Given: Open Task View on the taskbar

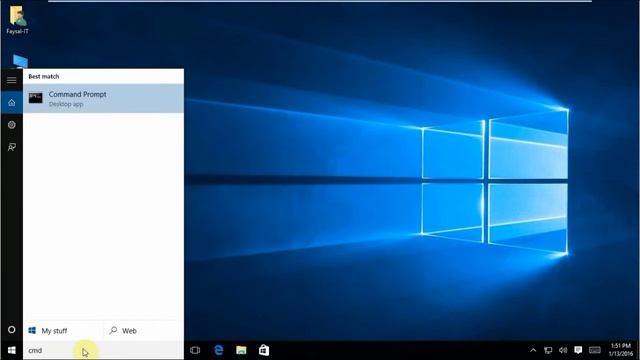Looking at the screenshot, I should pyautogui.click(x=195, y=350).
